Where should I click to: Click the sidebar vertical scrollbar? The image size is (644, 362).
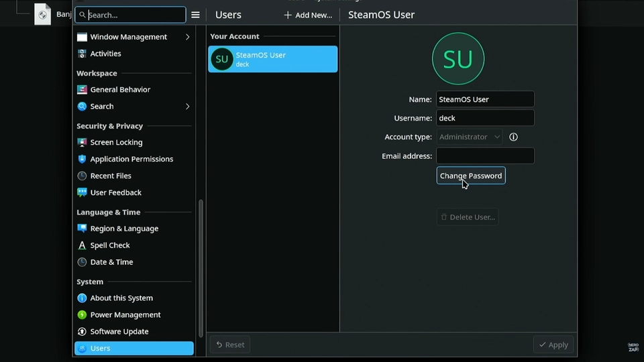(201, 268)
